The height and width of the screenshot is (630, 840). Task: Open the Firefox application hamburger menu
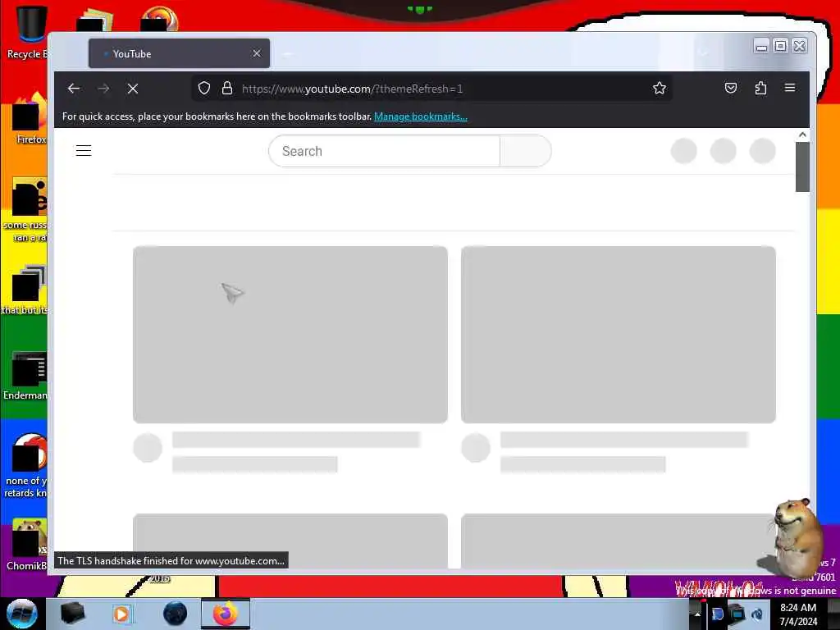click(790, 88)
